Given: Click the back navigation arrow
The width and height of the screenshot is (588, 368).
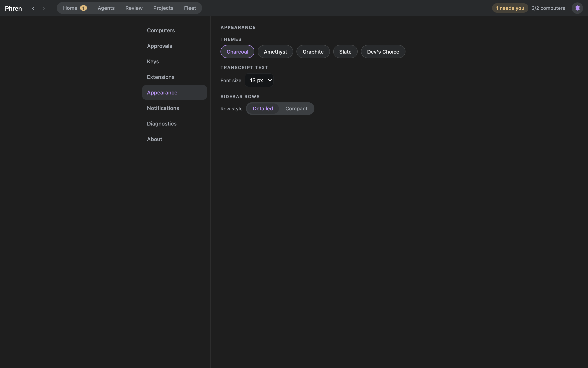Looking at the screenshot, I should click(x=33, y=8).
